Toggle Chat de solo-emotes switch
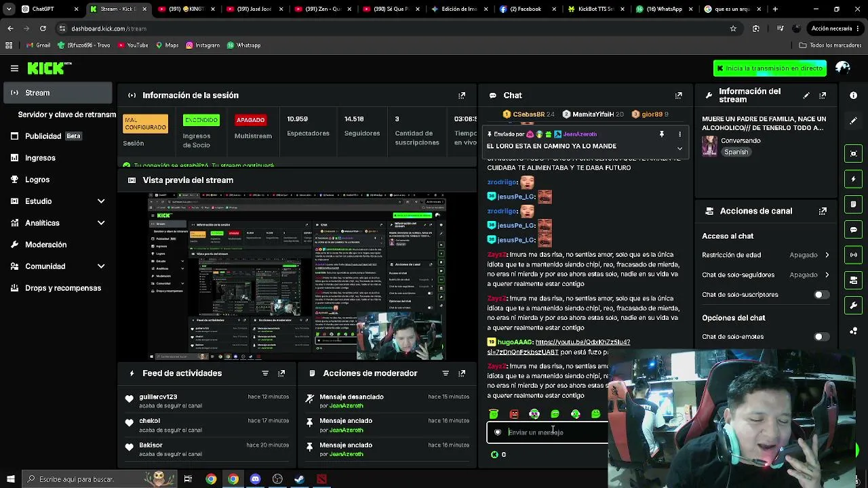Image resolution: width=868 pixels, height=488 pixels. coord(821,337)
